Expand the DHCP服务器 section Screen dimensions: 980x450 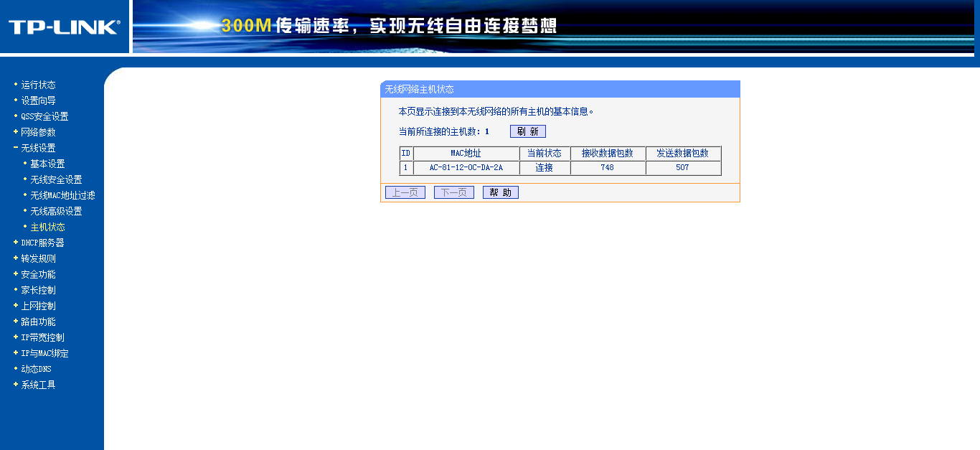[42, 243]
